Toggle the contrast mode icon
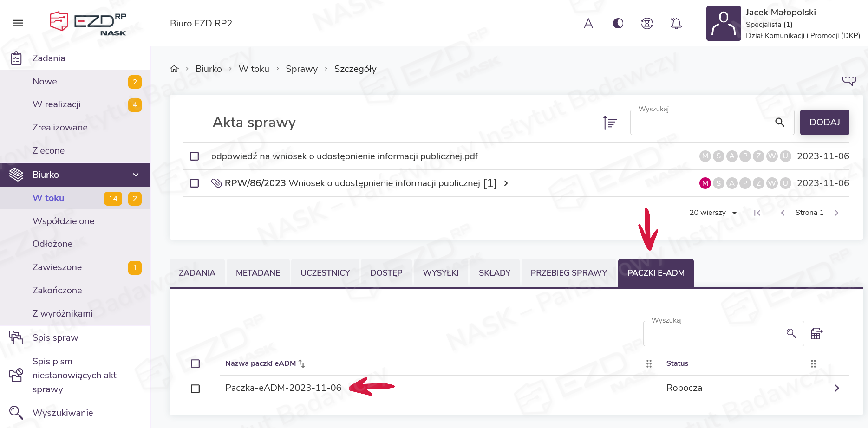This screenshot has width=868, height=428. [618, 23]
